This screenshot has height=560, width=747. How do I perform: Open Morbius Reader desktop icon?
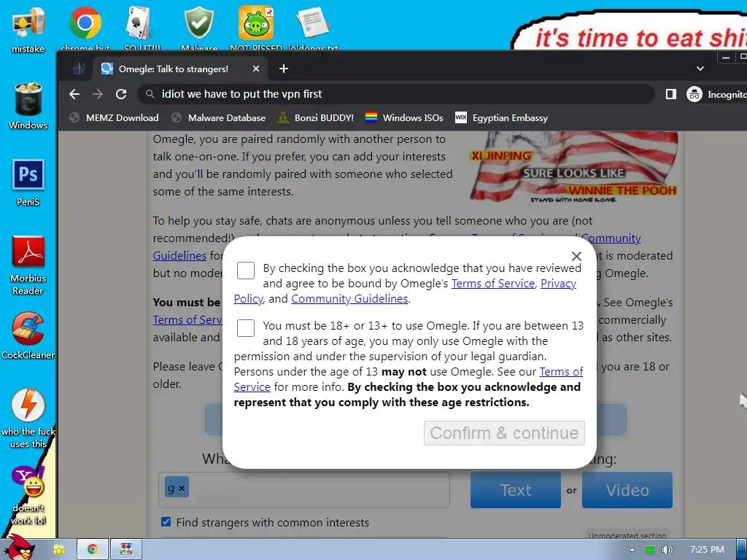(28, 265)
